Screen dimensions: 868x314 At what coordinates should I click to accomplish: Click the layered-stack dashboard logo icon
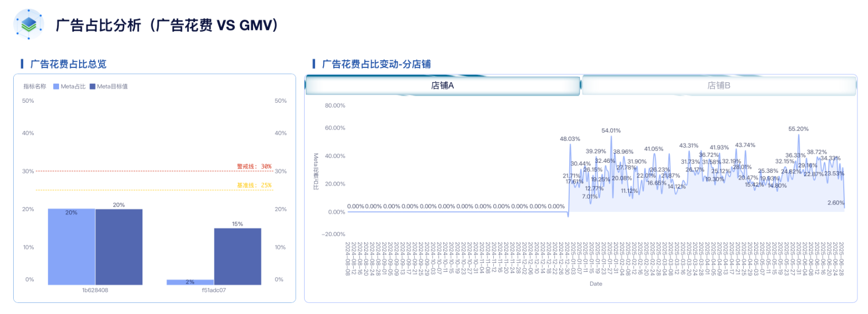tap(29, 24)
